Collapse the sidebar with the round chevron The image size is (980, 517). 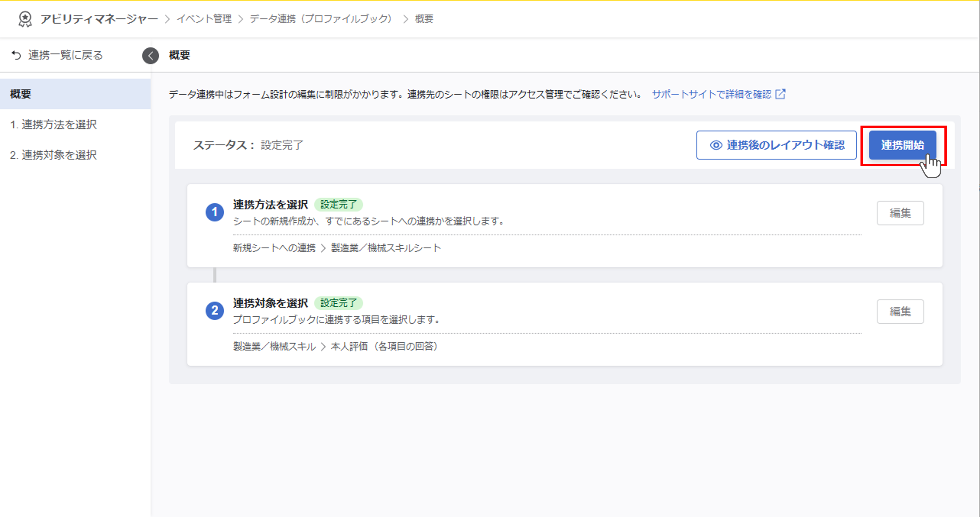(150, 56)
